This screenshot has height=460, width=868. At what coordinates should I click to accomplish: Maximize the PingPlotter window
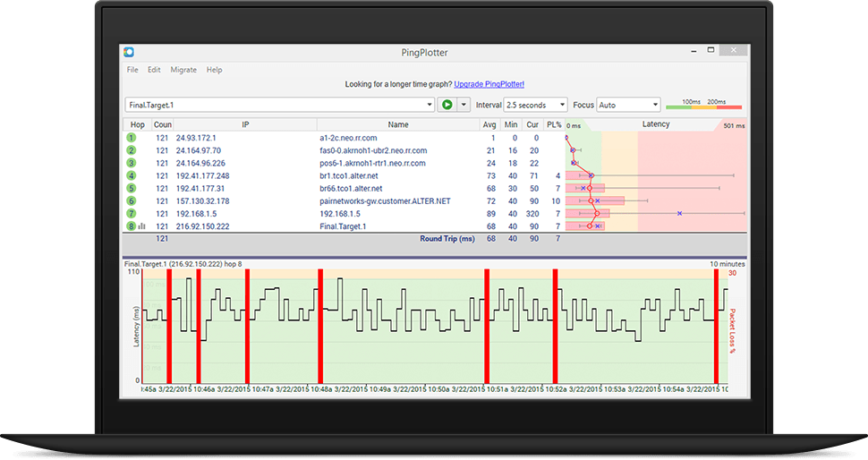click(711, 50)
